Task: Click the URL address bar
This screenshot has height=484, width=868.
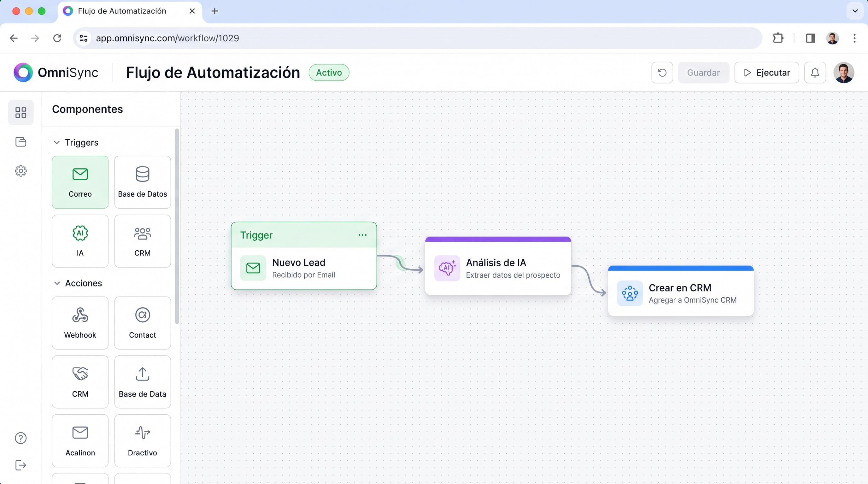Action: point(418,38)
